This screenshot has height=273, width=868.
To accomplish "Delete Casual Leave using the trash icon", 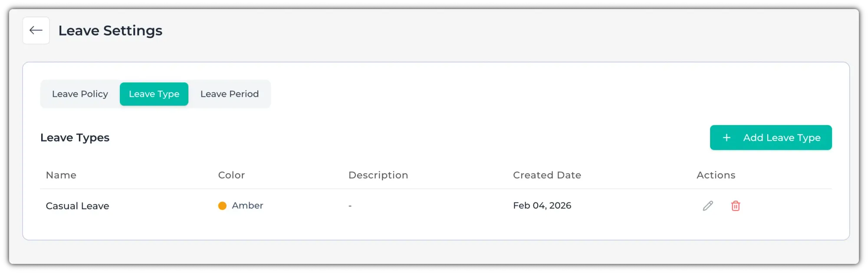I will click(x=736, y=206).
